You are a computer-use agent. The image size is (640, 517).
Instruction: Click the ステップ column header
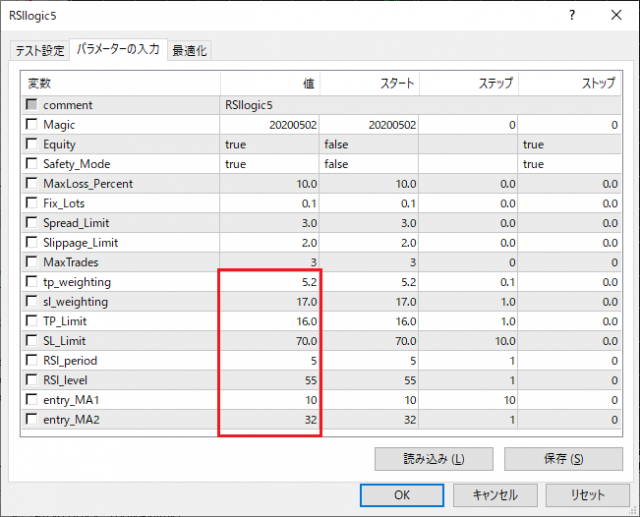[x=469, y=84]
